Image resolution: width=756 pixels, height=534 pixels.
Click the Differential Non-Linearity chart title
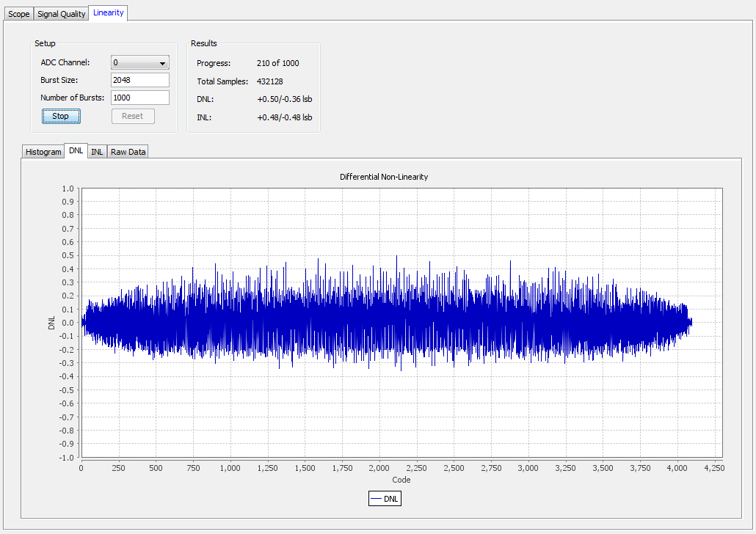click(x=384, y=177)
